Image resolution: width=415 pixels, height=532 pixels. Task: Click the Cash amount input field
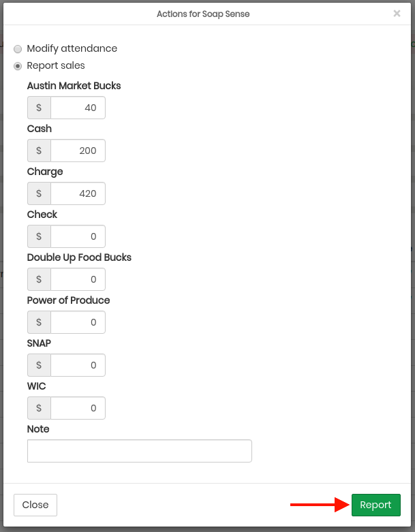click(78, 151)
